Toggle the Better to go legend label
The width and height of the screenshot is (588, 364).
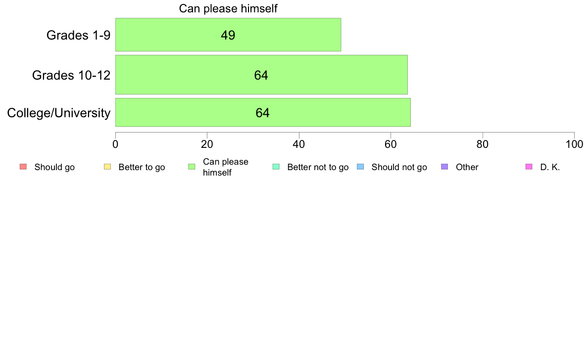pyautogui.click(x=142, y=167)
